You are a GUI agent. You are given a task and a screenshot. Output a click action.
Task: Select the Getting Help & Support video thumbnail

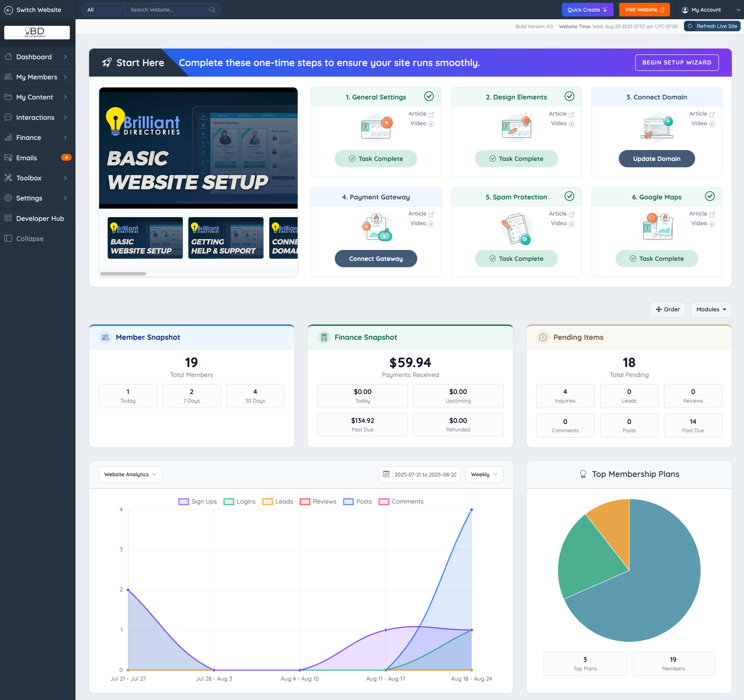[226, 238]
